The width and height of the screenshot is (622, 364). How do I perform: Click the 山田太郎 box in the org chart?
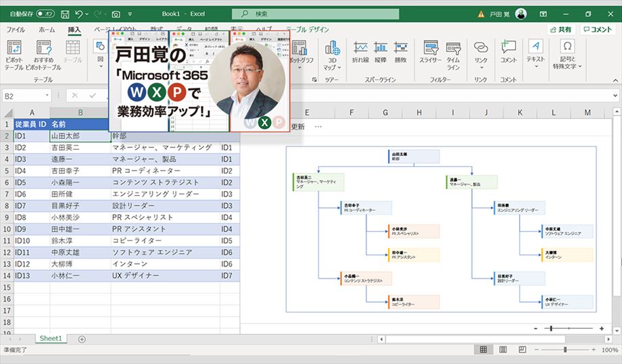point(414,157)
